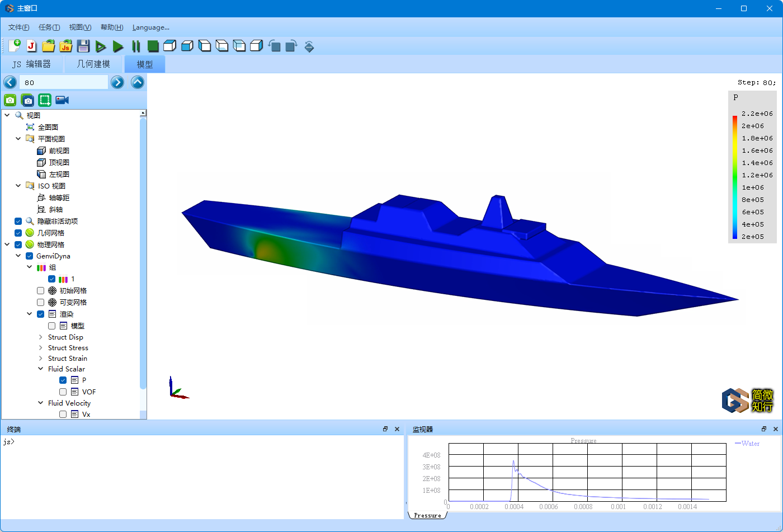Screen dimensions: 783x532
Task: Click the rotate counterclockwise view icon
Action: [274, 46]
